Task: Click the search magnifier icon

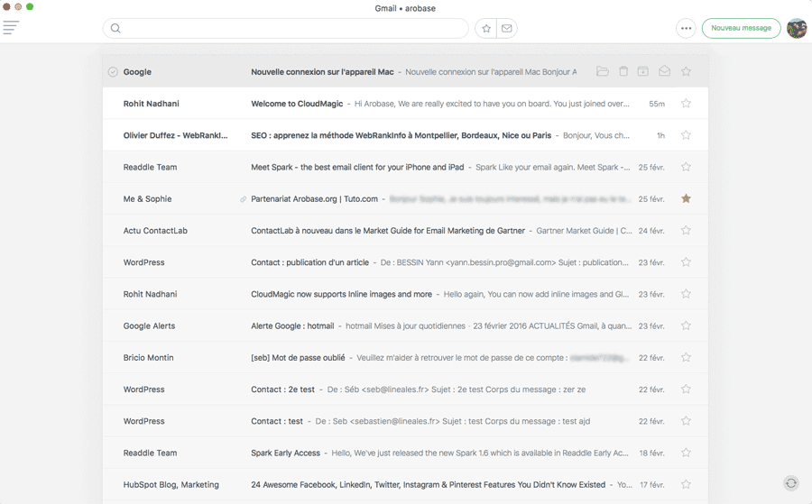Action: [x=115, y=29]
